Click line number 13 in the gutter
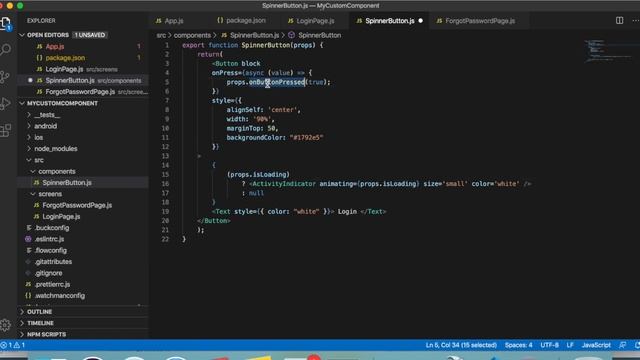 point(165,156)
